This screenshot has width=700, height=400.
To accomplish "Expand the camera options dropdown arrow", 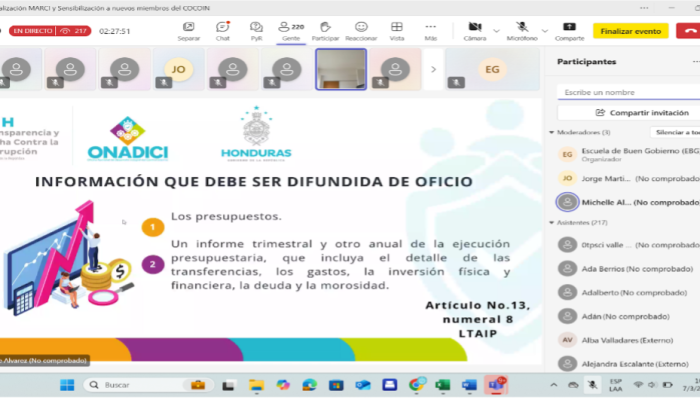I will click(496, 31).
